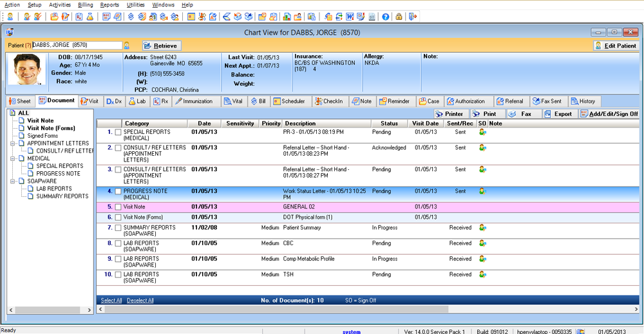Click the exit door icon in toolbar
The image size is (644, 334).
pos(412,17)
